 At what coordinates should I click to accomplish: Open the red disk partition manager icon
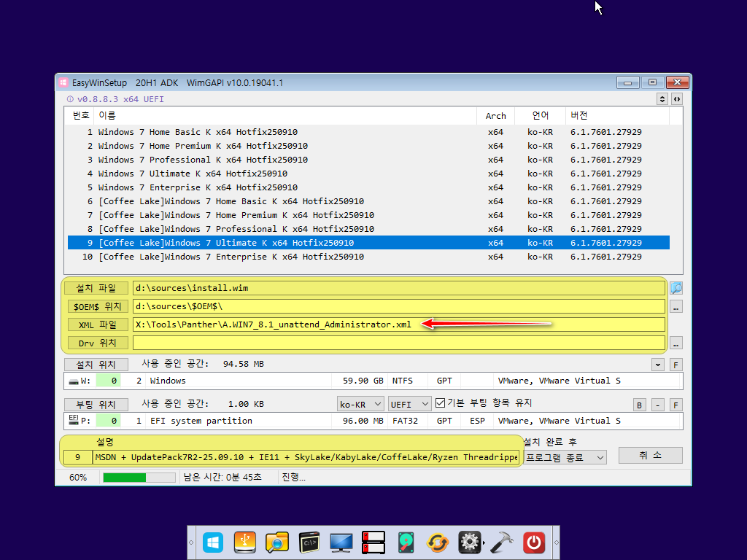tap(373, 542)
